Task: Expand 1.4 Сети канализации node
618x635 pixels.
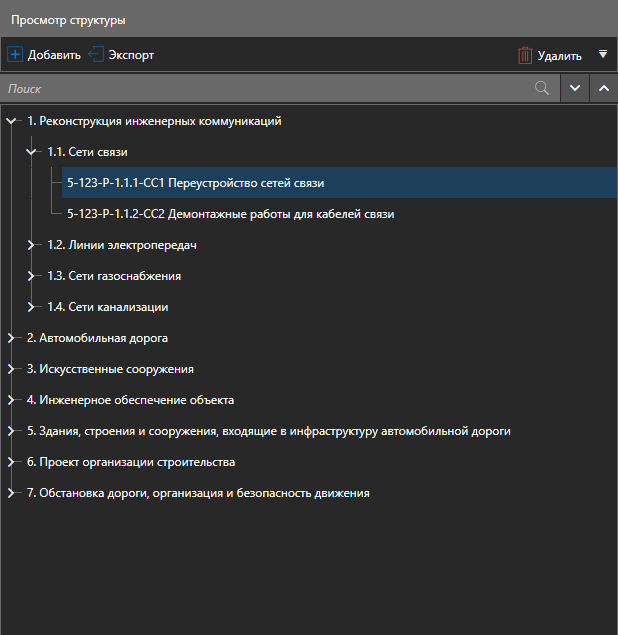Action: click(x=32, y=307)
